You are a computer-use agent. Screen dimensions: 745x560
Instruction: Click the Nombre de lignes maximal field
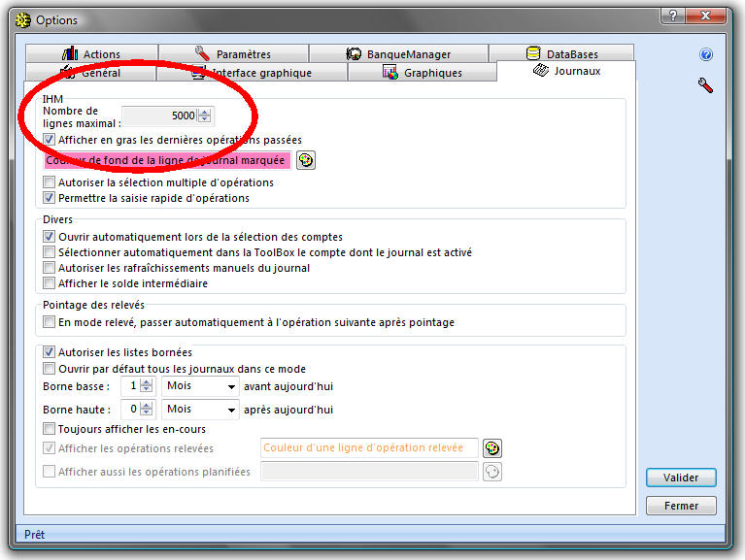[x=159, y=115]
